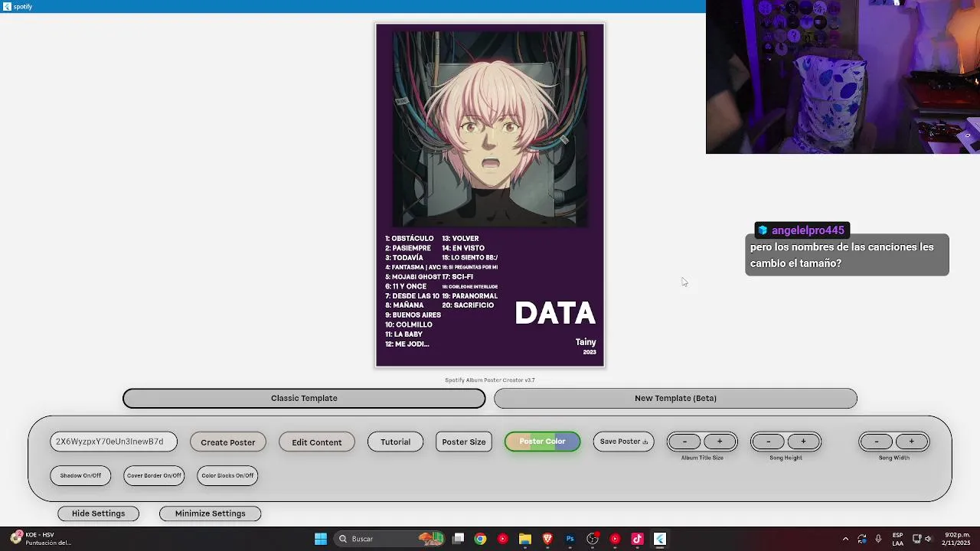Open YouTube Music icon beside TikTok
The height and width of the screenshot is (551, 980).
tap(615, 539)
